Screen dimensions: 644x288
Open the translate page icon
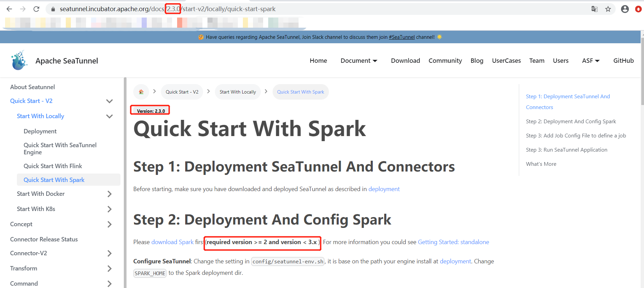[x=594, y=9]
